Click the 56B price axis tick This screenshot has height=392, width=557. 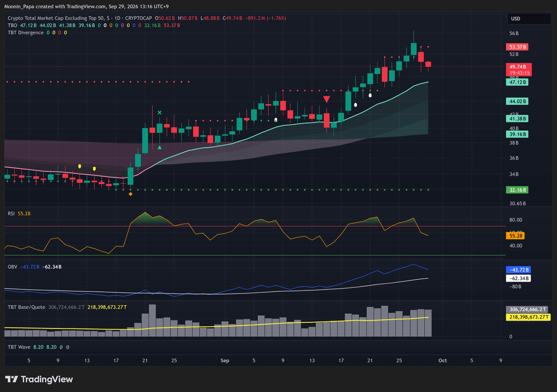(x=514, y=34)
